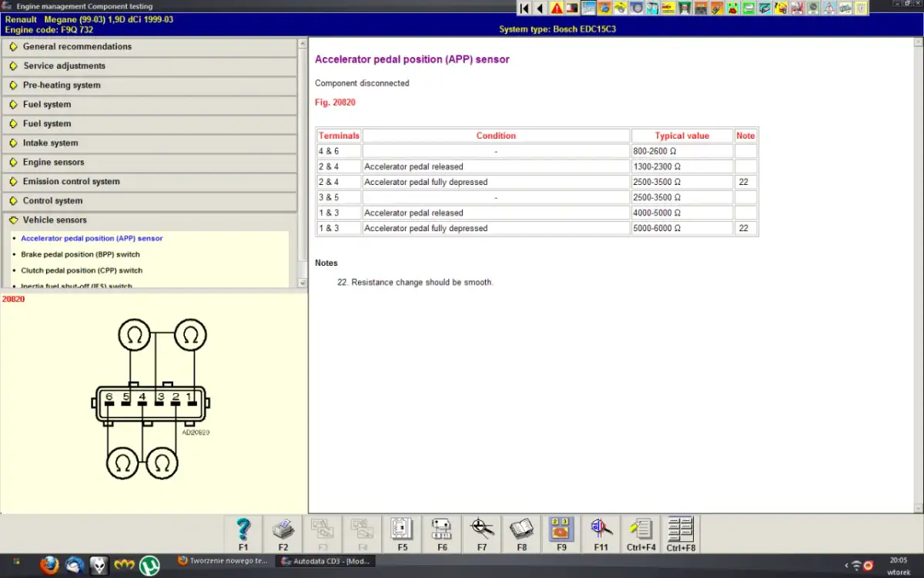Open the Fig. 20820 link
The height and width of the screenshot is (578, 924).
(x=335, y=102)
